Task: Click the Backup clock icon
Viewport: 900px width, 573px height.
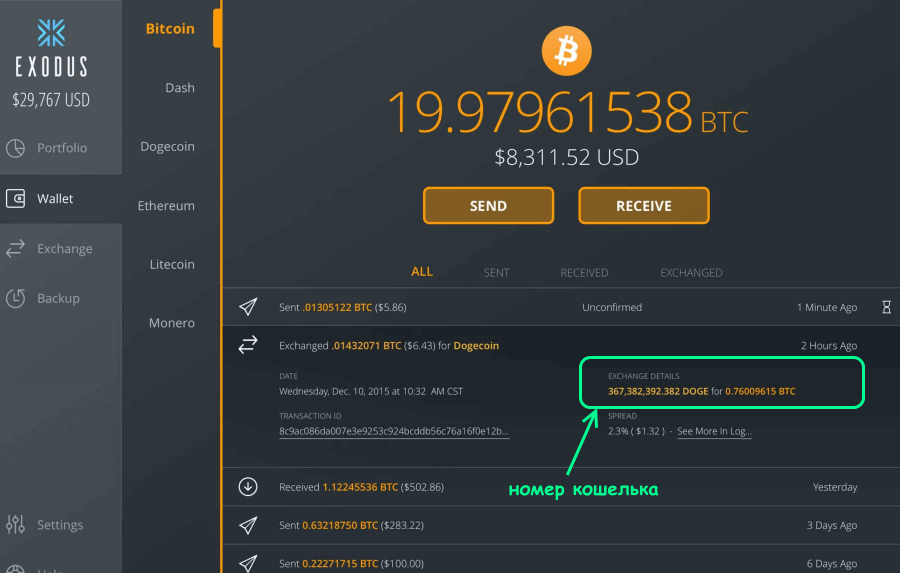Action: tap(16, 298)
